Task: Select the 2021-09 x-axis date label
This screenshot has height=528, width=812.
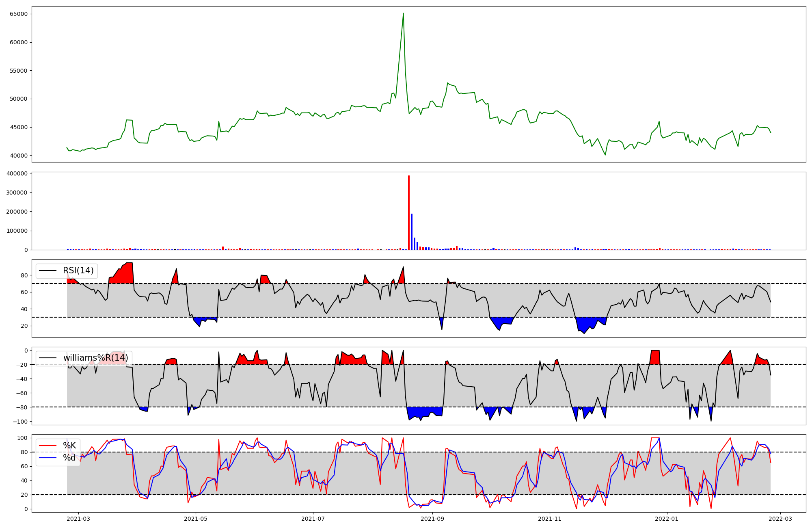Action: (432, 519)
